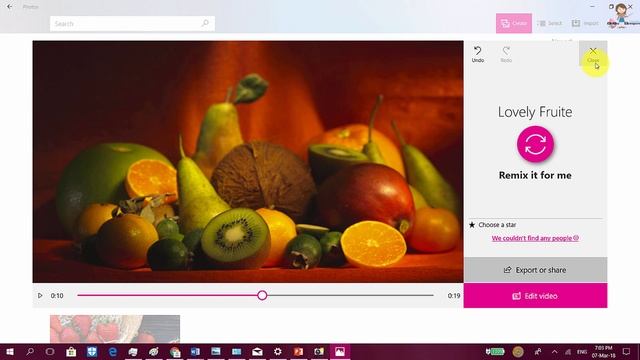The width and height of the screenshot is (640, 360).
Task: Click Import in the Photos toolbar
Action: pos(585,23)
